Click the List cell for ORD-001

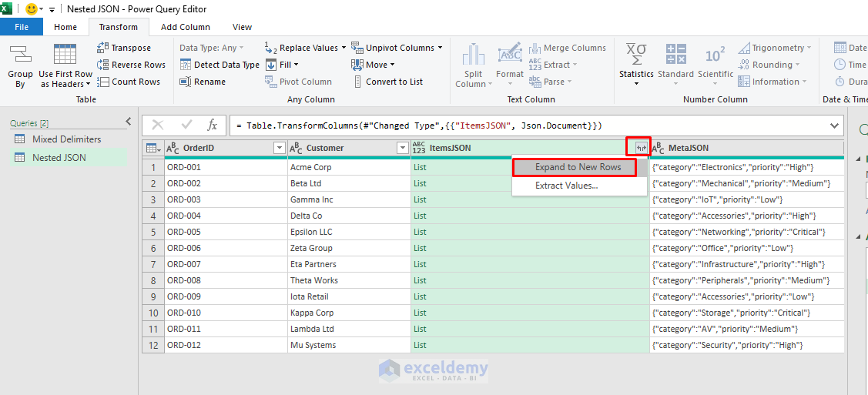[530, 167]
